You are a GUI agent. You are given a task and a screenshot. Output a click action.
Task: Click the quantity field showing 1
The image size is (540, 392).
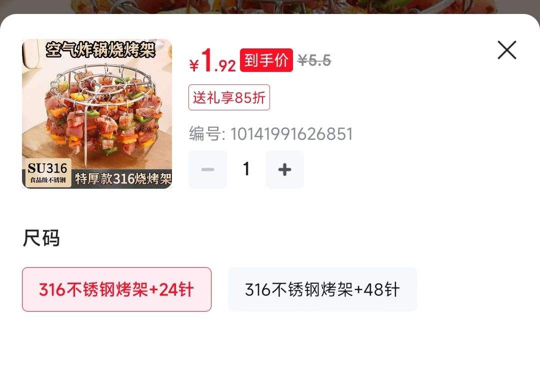[x=246, y=169]
